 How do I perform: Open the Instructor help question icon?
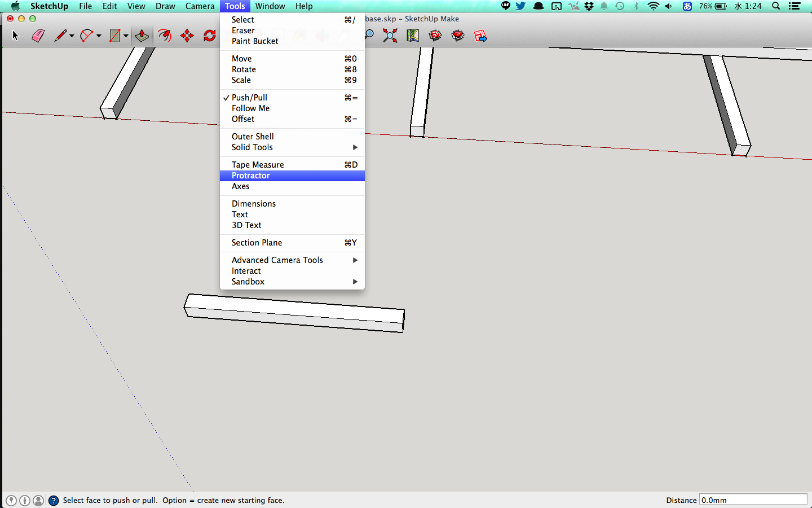point(54,501)
